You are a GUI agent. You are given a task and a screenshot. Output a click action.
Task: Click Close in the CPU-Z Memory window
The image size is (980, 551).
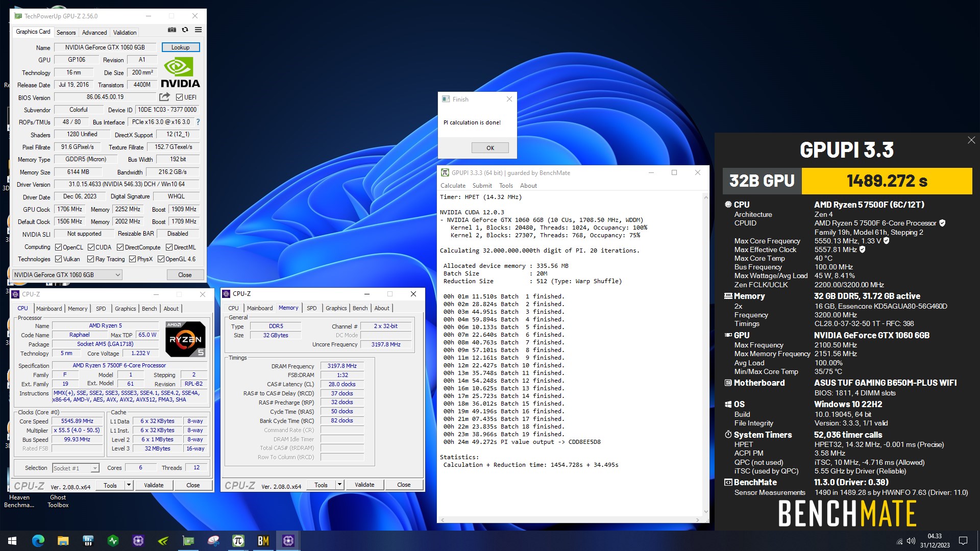point(404,485)
